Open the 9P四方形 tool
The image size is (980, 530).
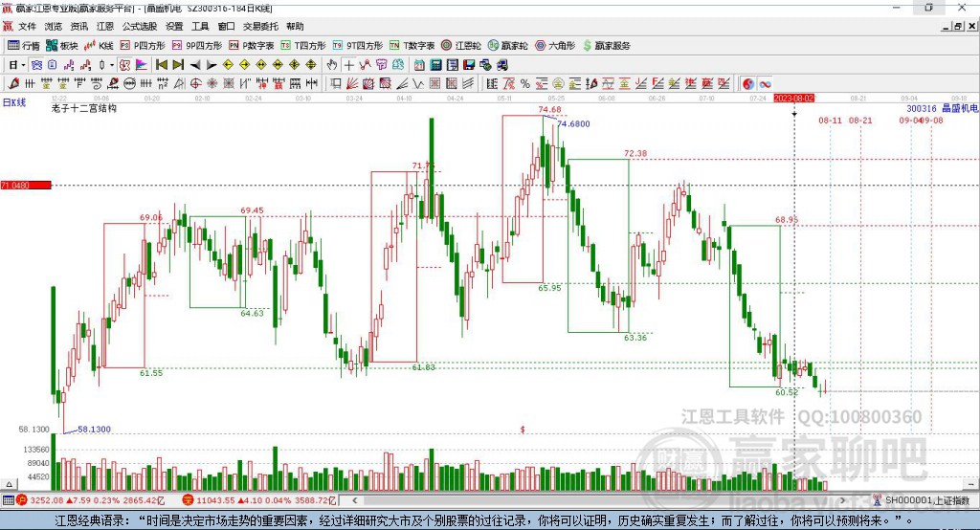[x=197, y=46]
